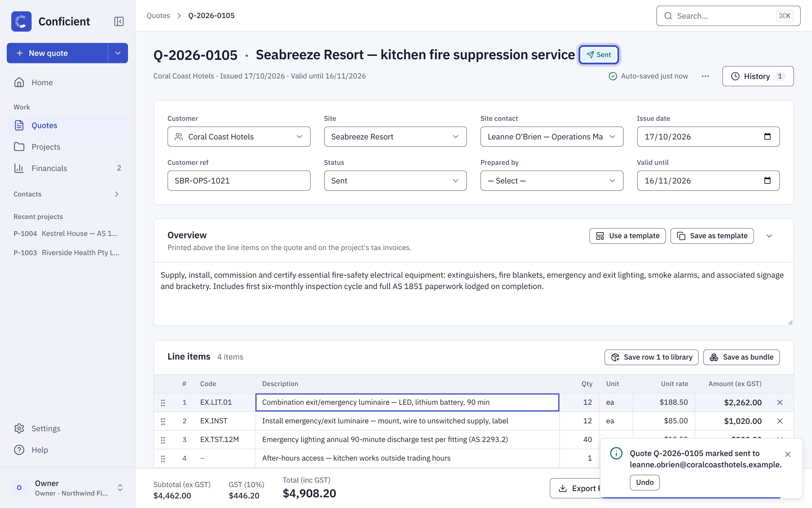Grab drag handle of row 4

pyautogui.click(x=163, y=458)
